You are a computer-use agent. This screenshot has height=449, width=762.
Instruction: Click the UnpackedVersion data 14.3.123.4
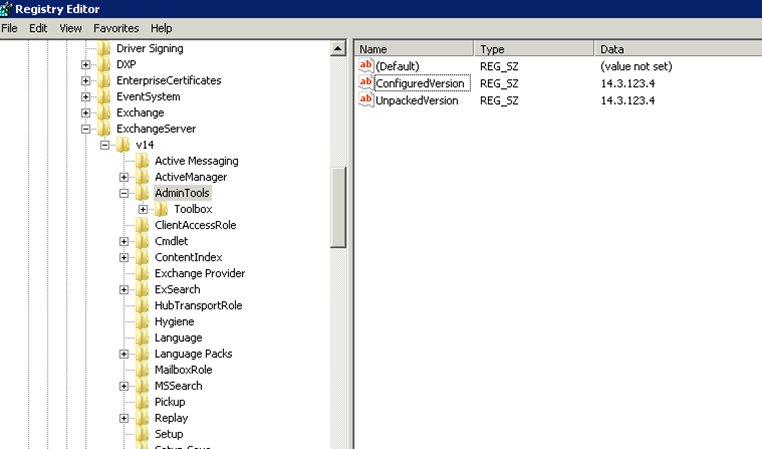[x=627, y=101]
